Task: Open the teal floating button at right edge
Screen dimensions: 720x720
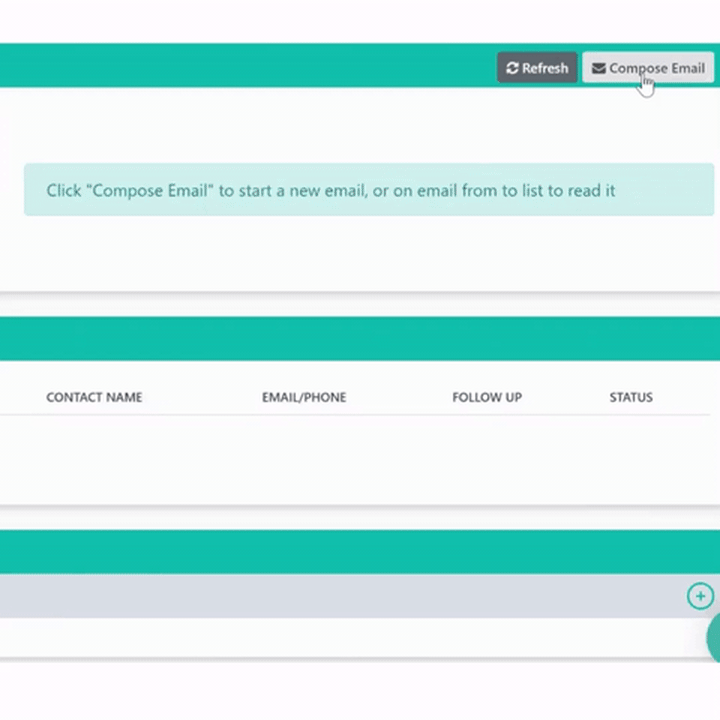Action: (713, 638)
